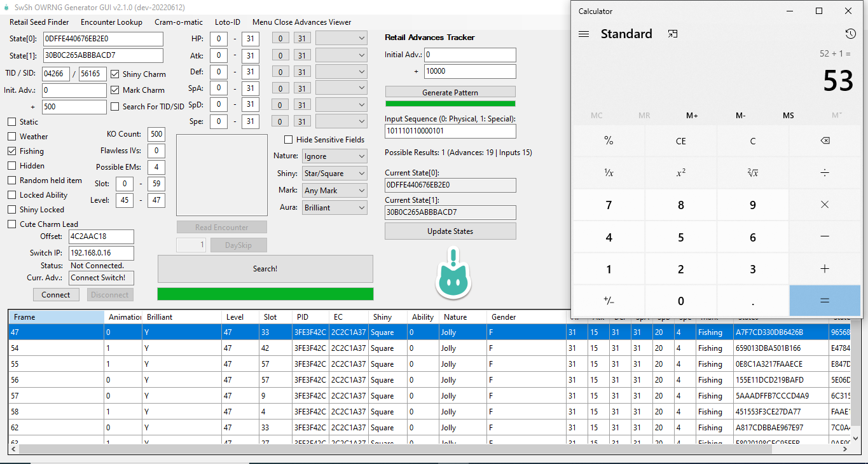Enable Search For TID/SID checkbox
The width and height of the screenshot is (868, 464).
(115, 107)
